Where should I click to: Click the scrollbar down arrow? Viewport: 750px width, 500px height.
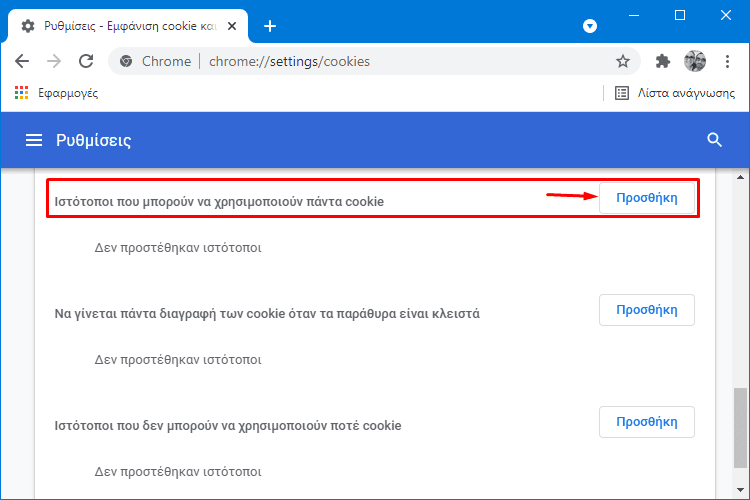(x=740, y=490)
